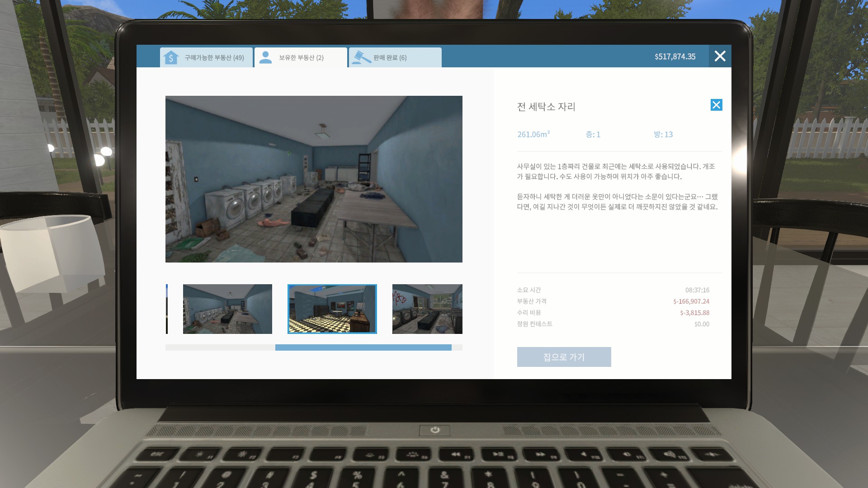Close the laptop browser with white X

(x=720, y=56)
